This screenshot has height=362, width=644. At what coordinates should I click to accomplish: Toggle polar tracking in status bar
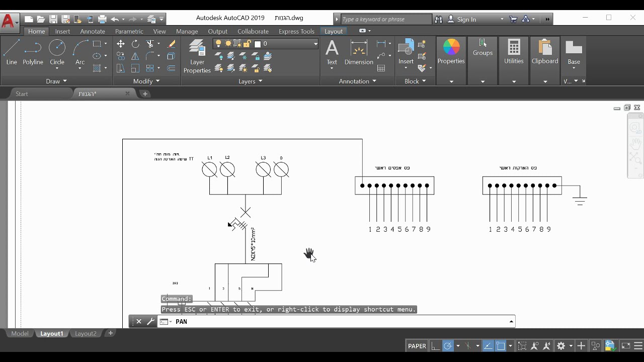point(447,346)
